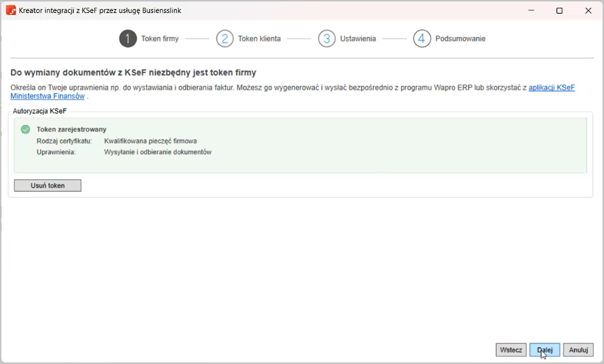Close the wizard window with X
604x364 pixels.
pos(588,11)
